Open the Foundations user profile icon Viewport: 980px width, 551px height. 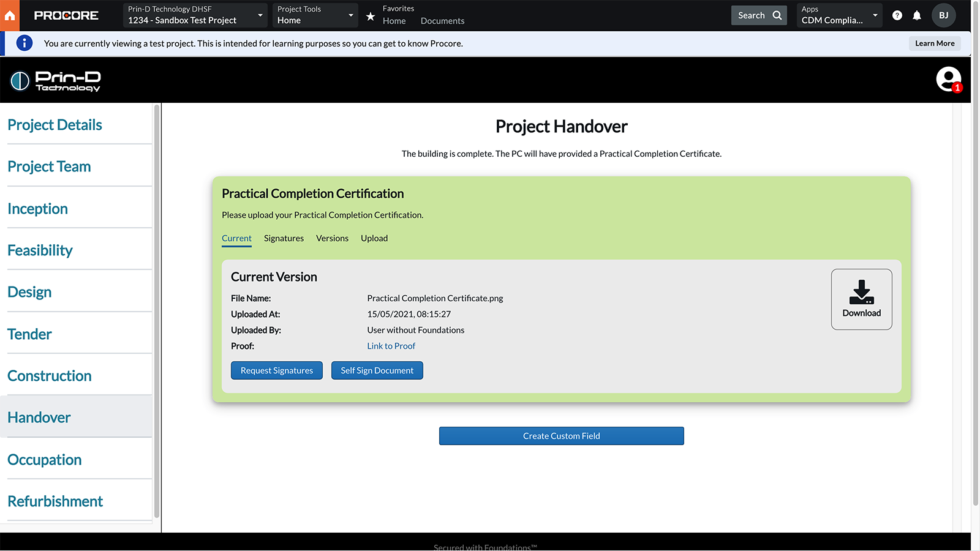(948, 80)
